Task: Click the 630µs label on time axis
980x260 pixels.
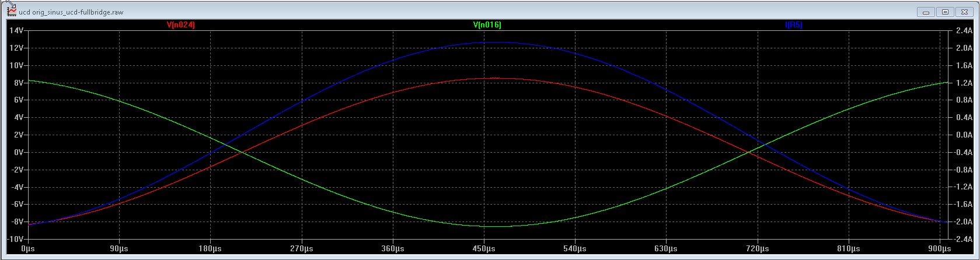Action: [x=666, y=249]
